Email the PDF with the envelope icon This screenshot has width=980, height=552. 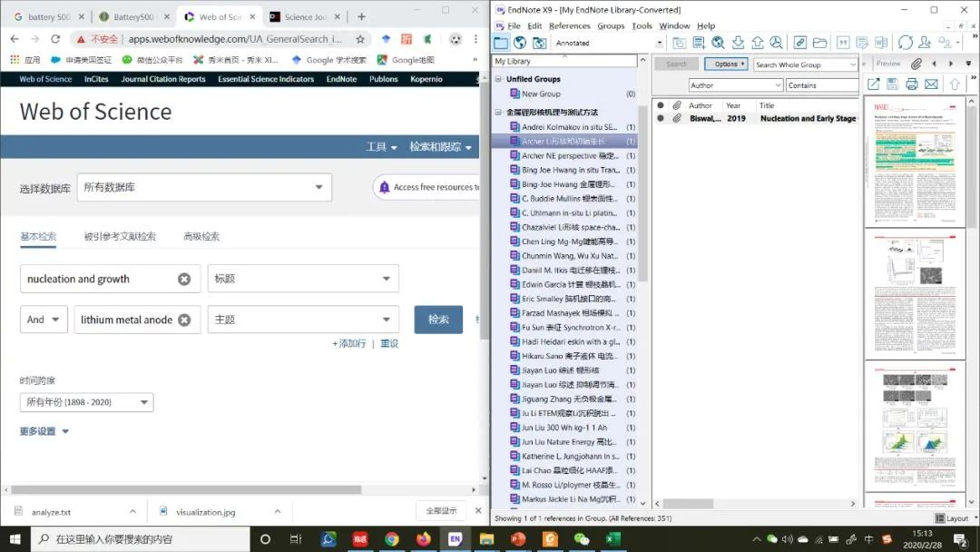(931, 84)
